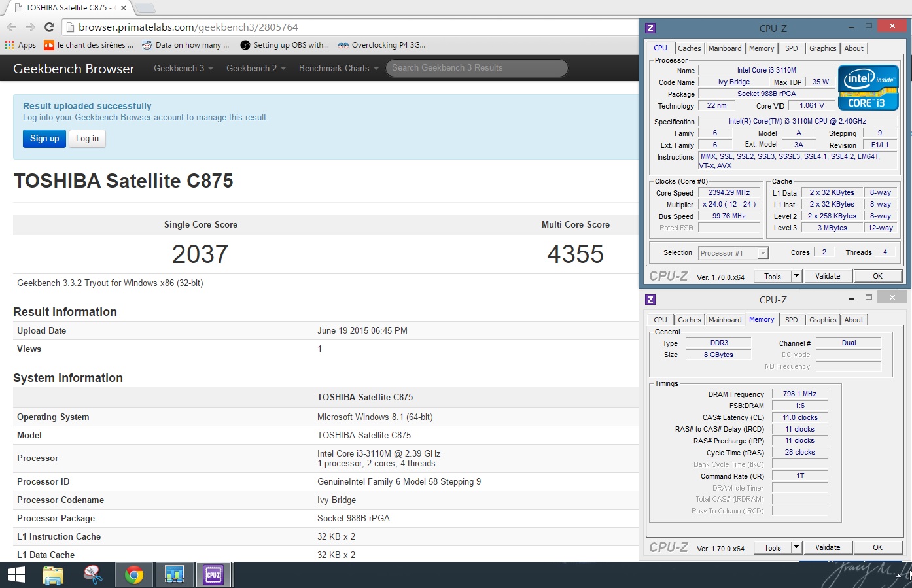Select Graphics tab in bottom CPU-Z window

tap(823, 320)
